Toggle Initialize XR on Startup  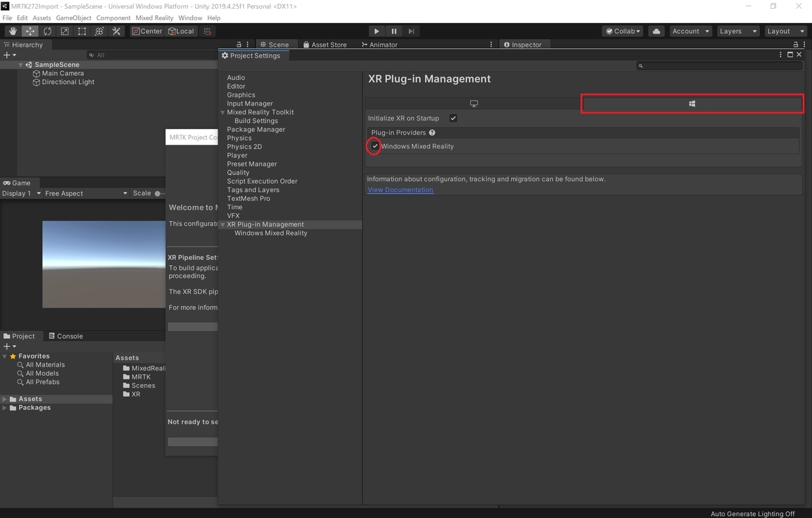click(x=453, y=118)
